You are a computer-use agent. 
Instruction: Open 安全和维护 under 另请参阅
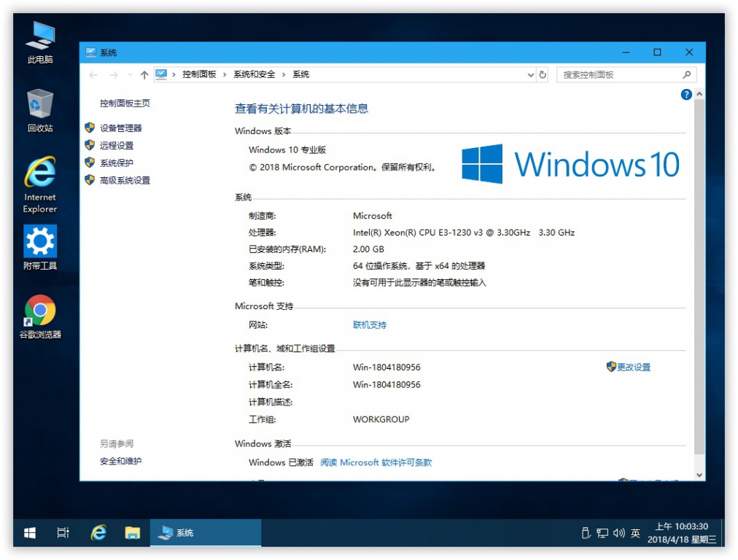coord(120,461)
